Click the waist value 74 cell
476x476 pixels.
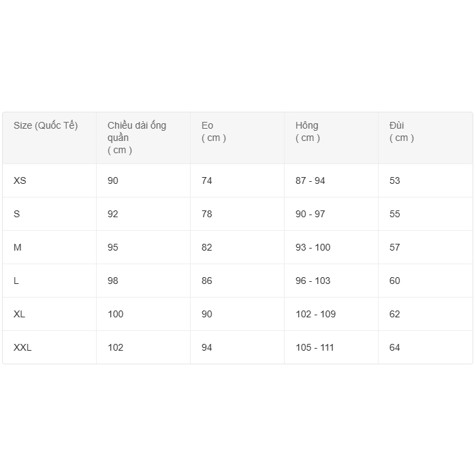click(207, 181)
